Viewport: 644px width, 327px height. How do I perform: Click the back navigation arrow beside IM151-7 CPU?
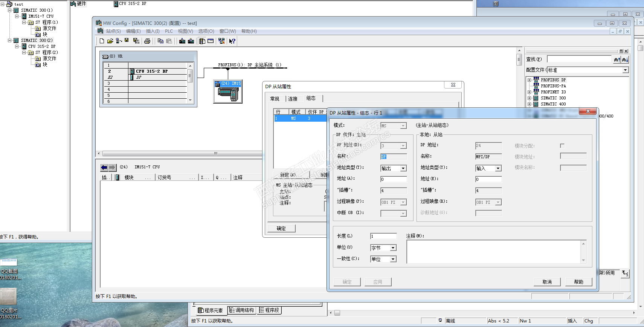click(x=104, y=167)
